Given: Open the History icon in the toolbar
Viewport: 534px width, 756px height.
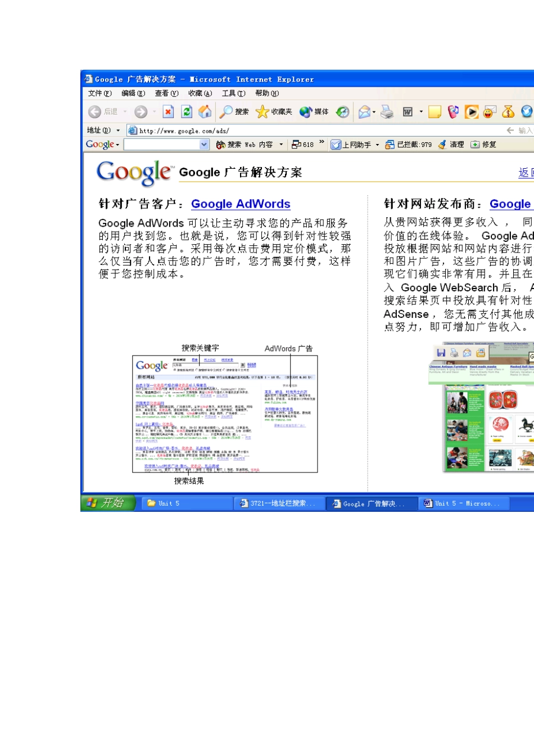Looking at the screenshot, I should click(343, 112).
